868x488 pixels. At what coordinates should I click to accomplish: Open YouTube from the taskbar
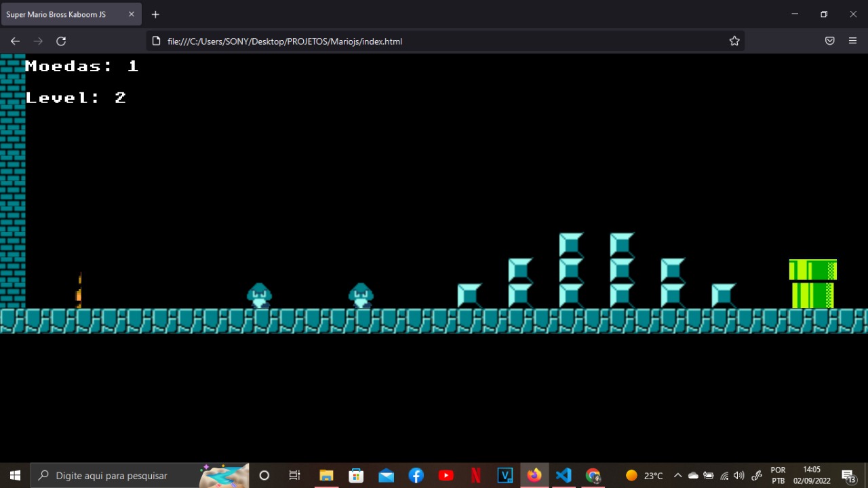[x=446, y=476]
